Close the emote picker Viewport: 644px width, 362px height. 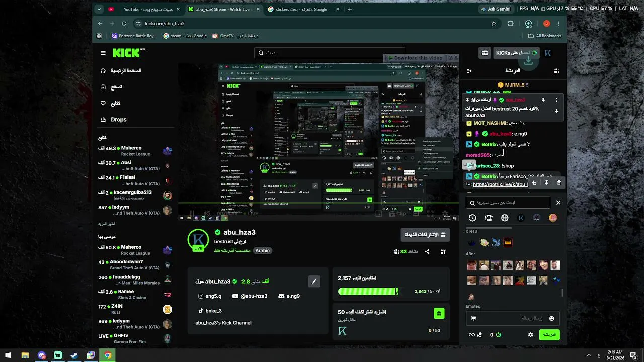click(558, 203)
